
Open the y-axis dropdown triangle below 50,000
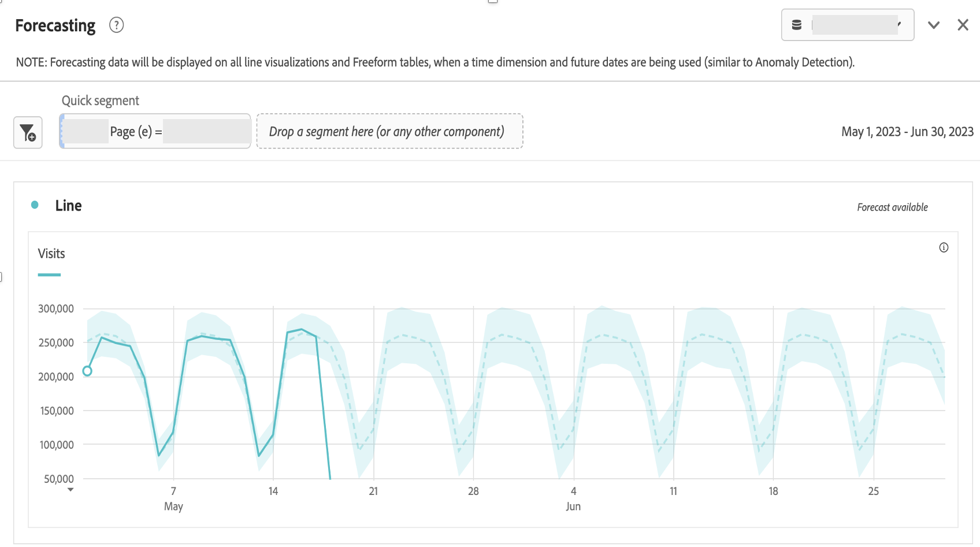pos(70,489)
